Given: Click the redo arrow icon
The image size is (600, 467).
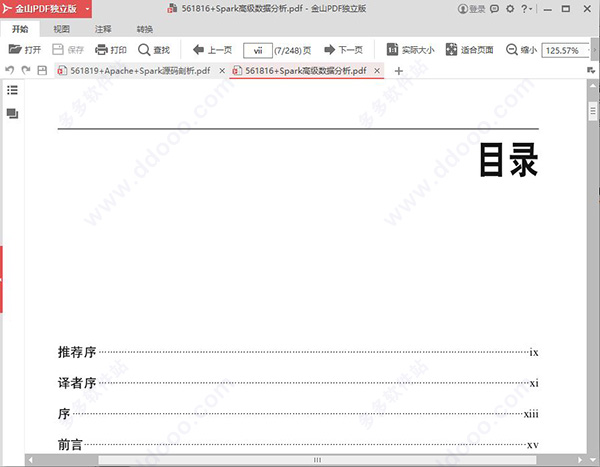Looking at the screenshot, I should [x=26, y=70].
